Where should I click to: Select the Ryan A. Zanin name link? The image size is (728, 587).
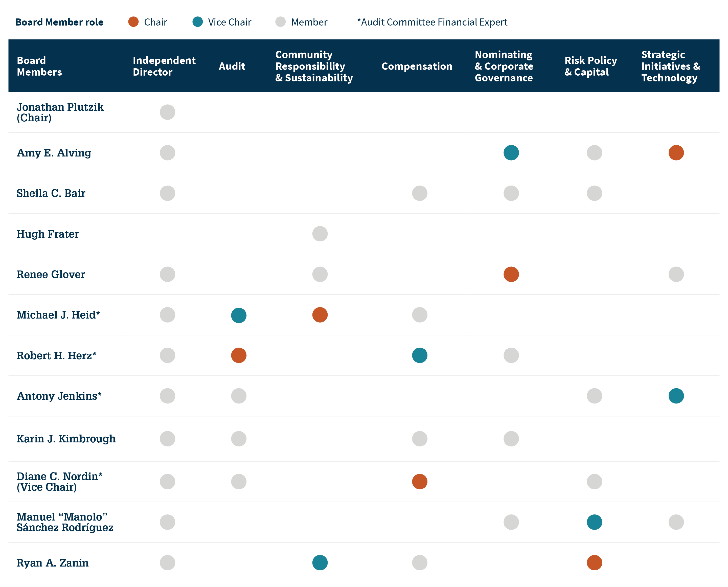pyautogui.click(x=52, y=563)
